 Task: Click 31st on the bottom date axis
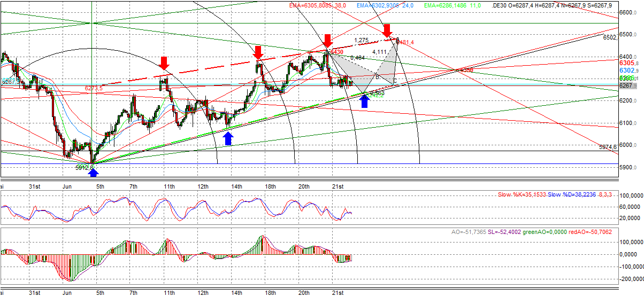(34, 292)
